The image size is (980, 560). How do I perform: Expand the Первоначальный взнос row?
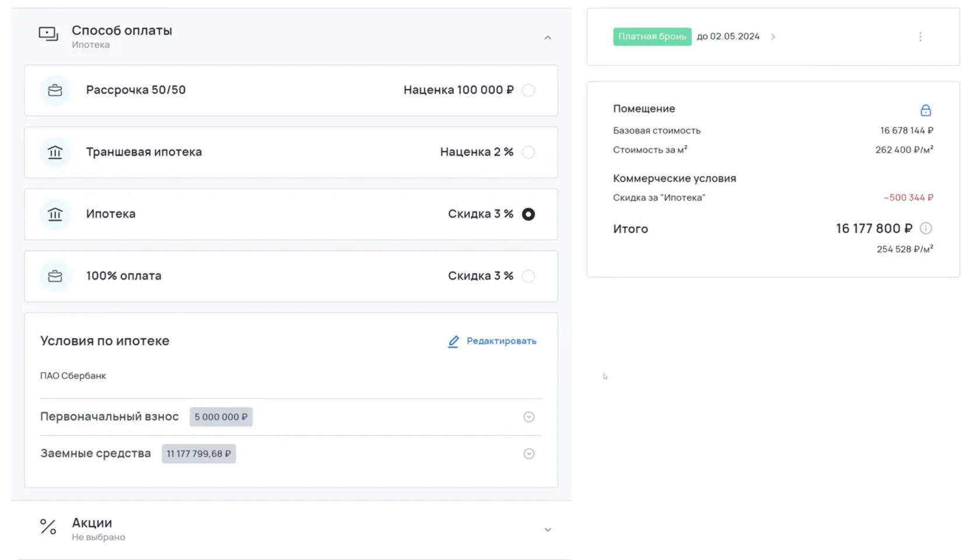[x=529, y=417]
